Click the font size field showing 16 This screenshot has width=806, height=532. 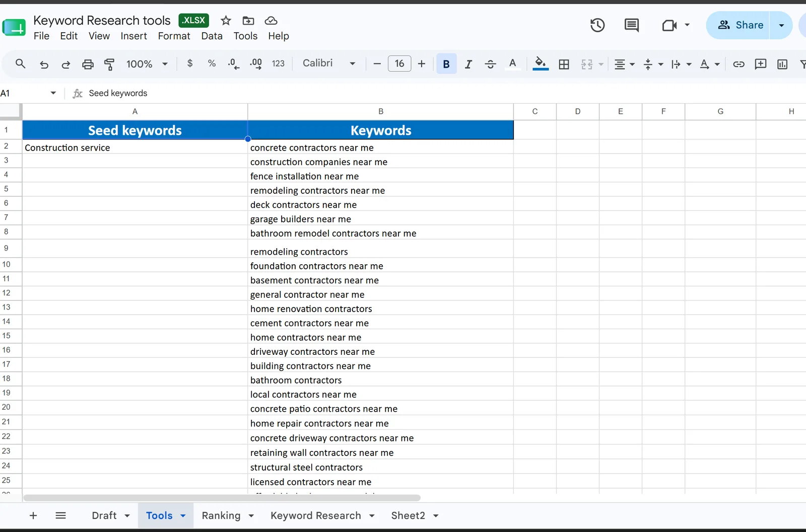pyautogui.click(x=399, y=63)
